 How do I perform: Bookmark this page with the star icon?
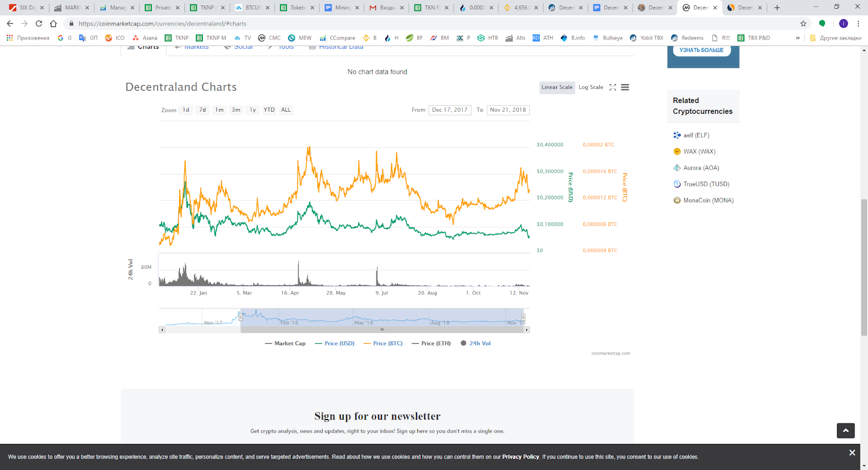click(803, 23)
